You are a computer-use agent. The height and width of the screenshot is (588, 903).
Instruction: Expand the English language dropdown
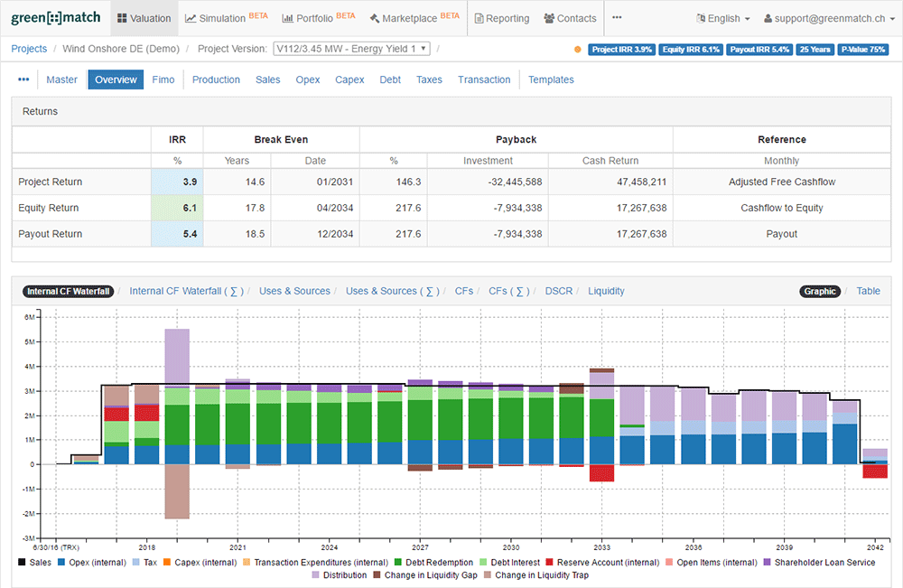coord(723,18)
